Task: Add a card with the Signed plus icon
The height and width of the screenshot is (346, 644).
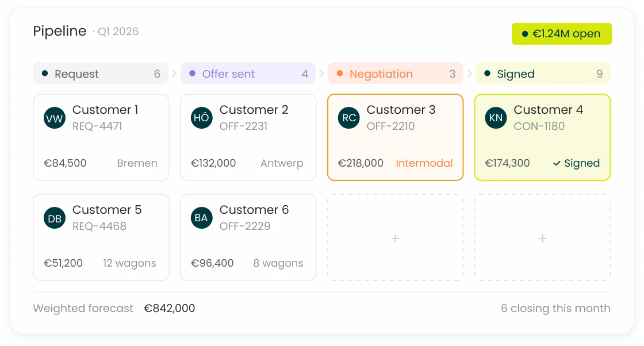Action: (x=542, y=239)
